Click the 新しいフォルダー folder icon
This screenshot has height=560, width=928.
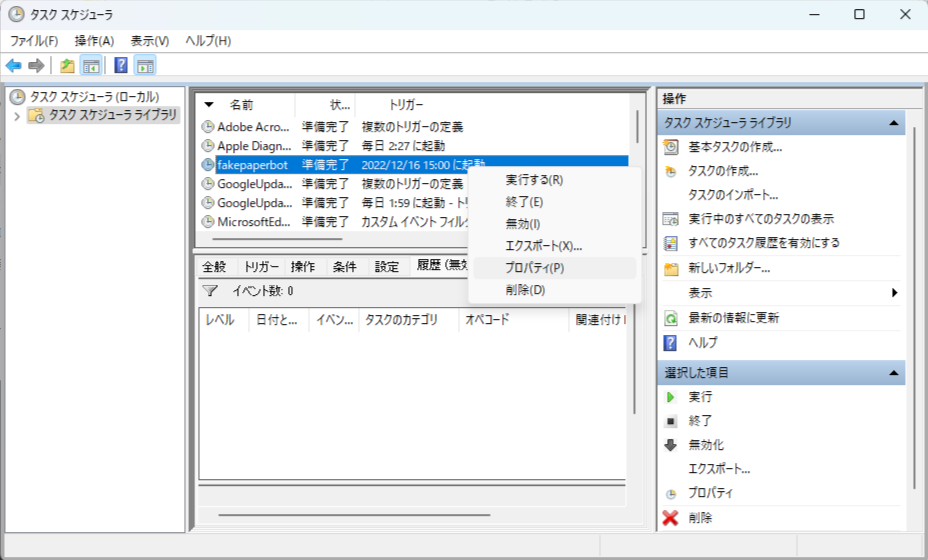click(671, 269)
